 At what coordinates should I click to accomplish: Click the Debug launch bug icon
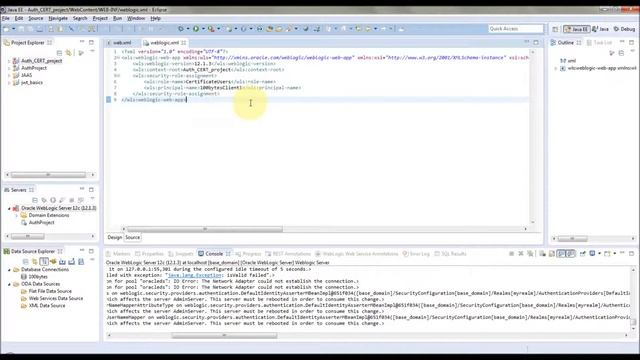pos(180,29)
